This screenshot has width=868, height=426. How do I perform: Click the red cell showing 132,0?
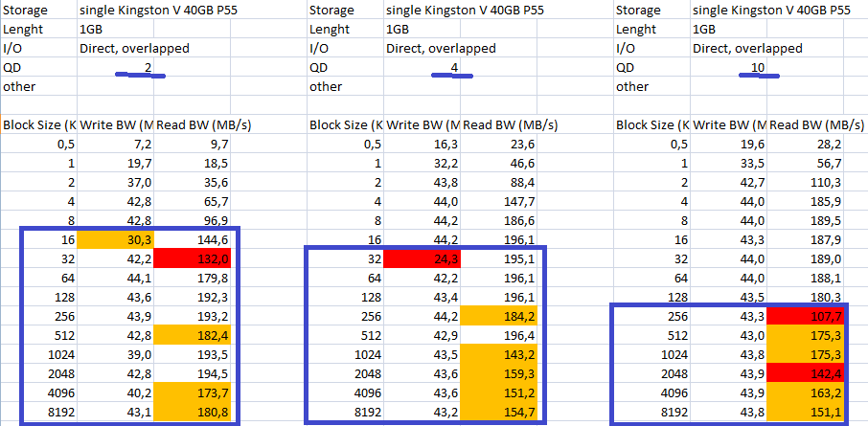192,259
